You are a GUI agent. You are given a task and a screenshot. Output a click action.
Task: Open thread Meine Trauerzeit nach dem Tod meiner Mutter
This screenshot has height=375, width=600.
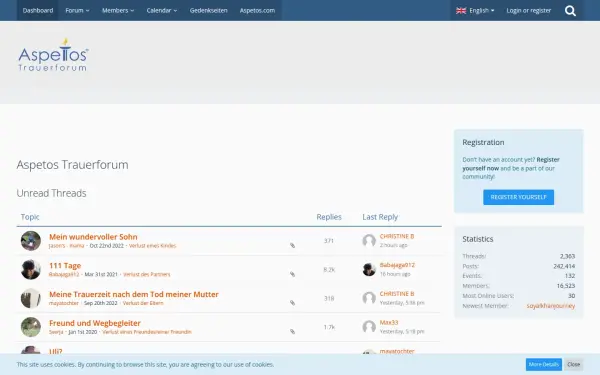[134, 294]
